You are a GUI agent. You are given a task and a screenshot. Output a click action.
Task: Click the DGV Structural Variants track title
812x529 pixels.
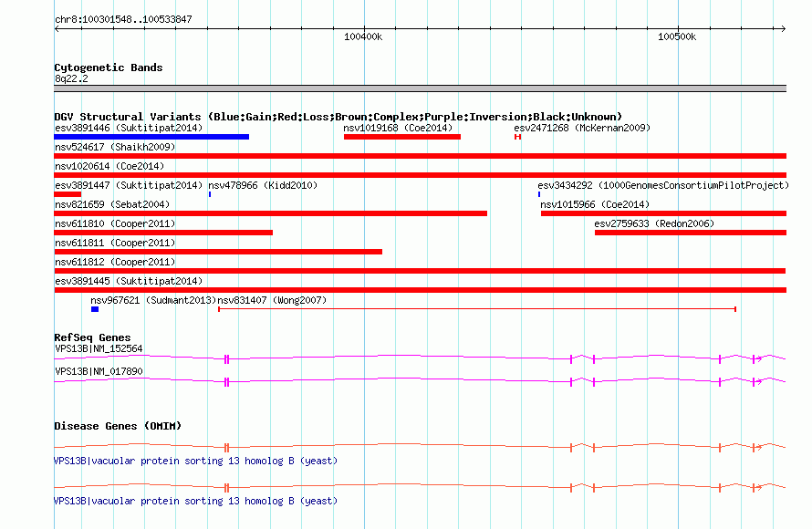pyautogui.click(x=338, y=117)
